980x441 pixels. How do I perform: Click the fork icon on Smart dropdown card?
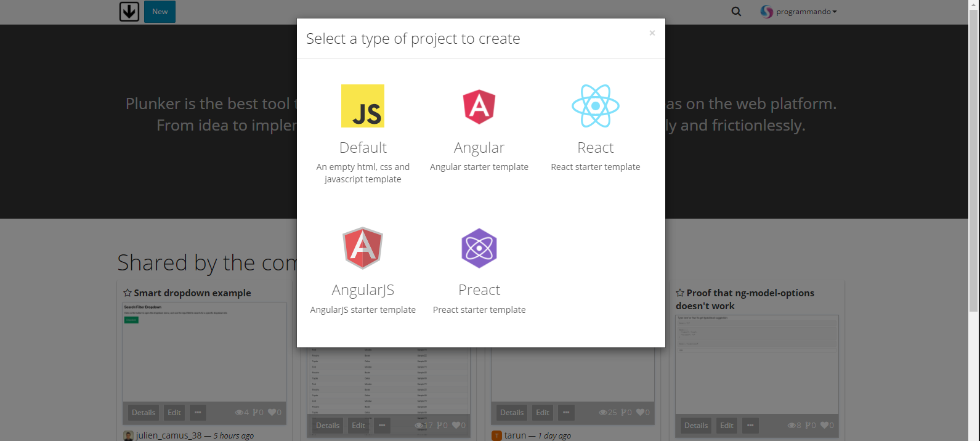point(255,413)
